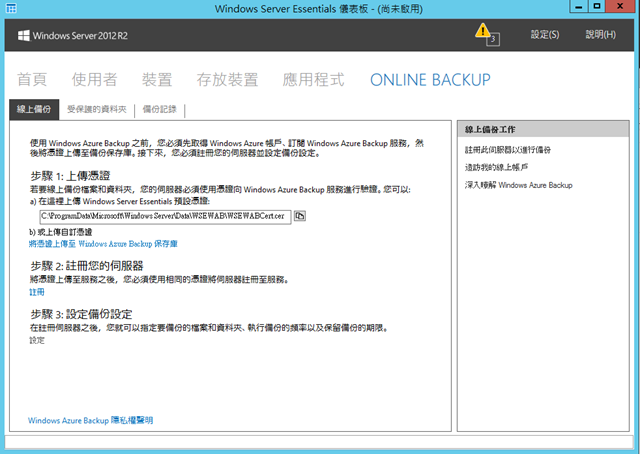Click the Windows Server 2012 R2 logo
The width and height of the screenshot is (640, 454).
point(73,36)
